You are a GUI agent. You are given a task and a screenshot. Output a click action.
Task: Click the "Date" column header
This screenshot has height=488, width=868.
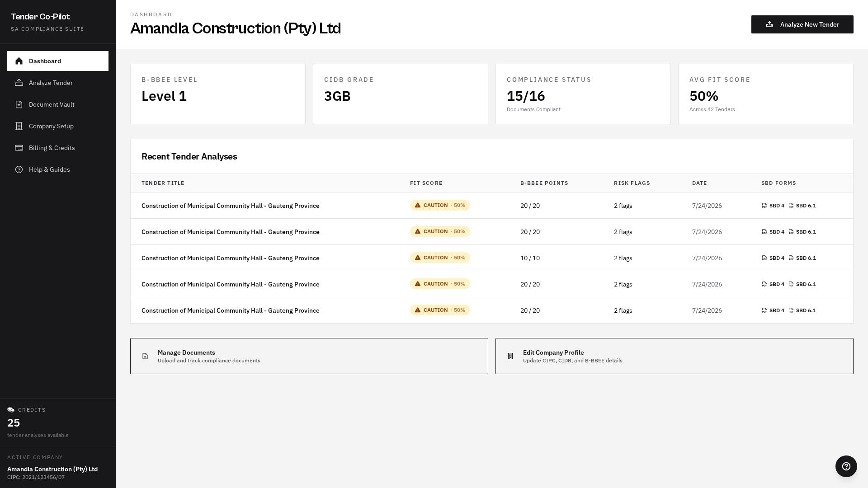tap(699, 183)
